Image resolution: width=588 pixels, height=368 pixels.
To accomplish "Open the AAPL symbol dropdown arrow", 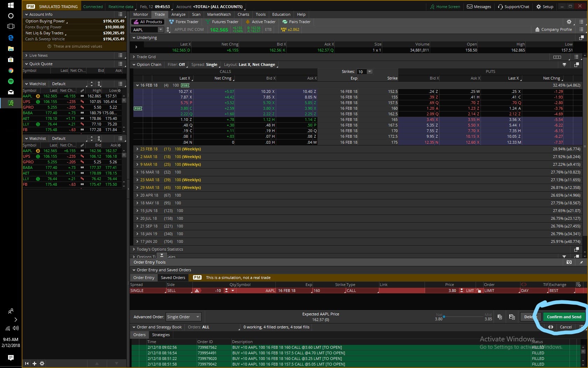I will click(x=161, y=30).
